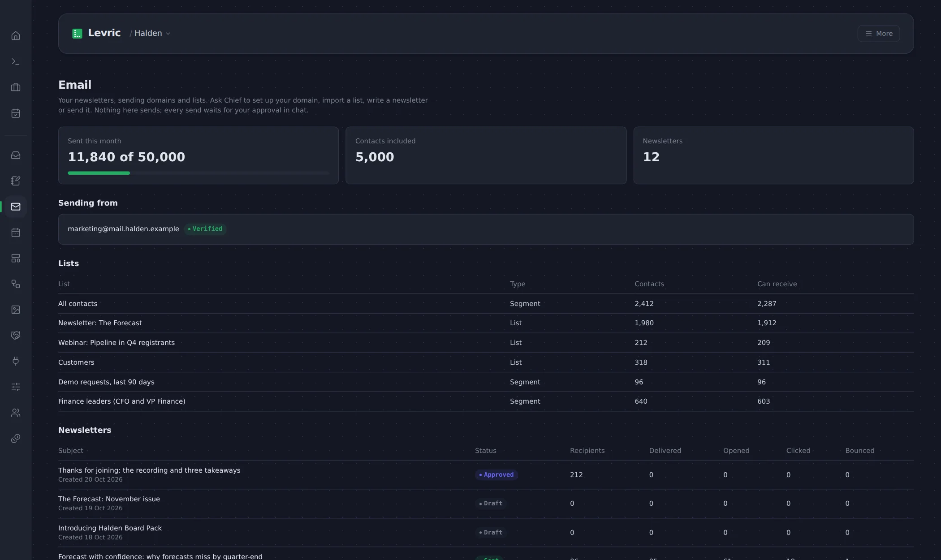
Task: Select the active envelope Email icon
Action: tap(16, 207)
